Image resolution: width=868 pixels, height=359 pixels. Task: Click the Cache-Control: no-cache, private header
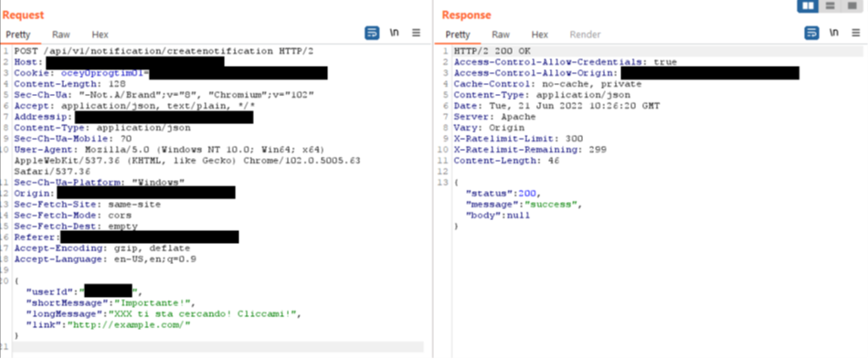pos(547,84)
